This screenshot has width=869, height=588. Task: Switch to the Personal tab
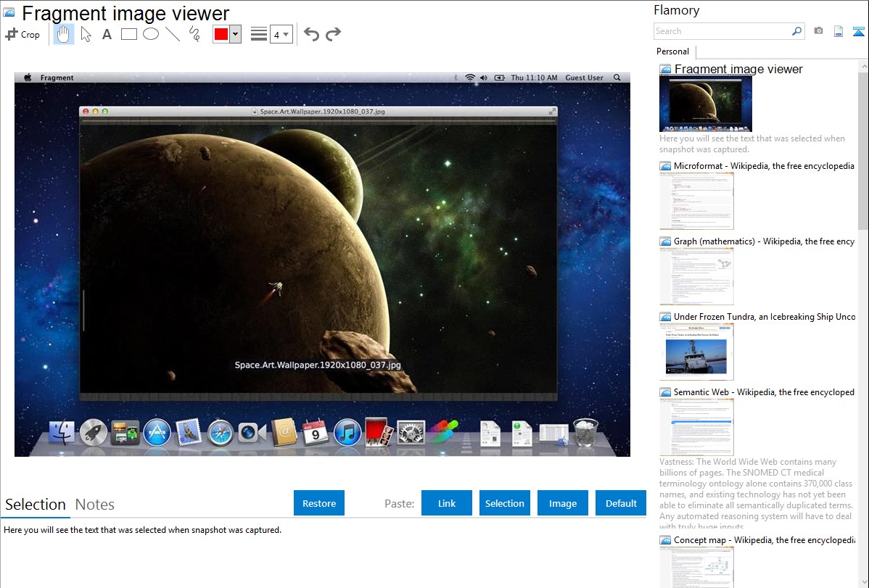672,51
